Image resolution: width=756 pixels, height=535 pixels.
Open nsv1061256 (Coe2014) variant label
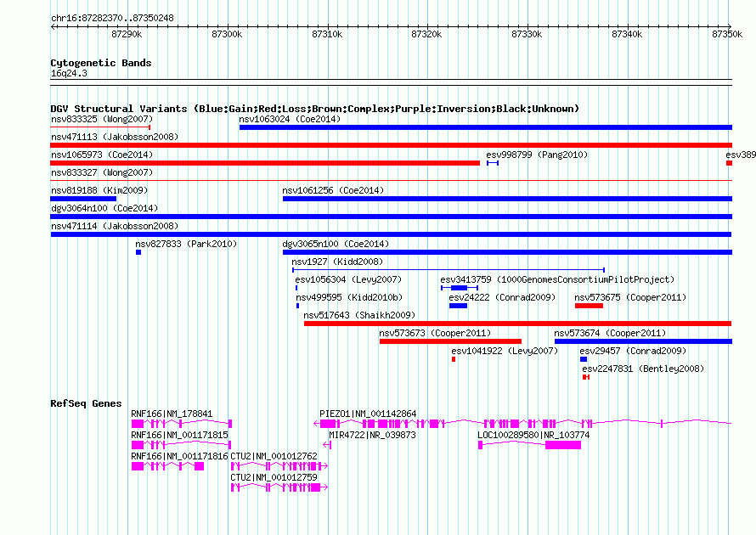click(x=333, y=190)
